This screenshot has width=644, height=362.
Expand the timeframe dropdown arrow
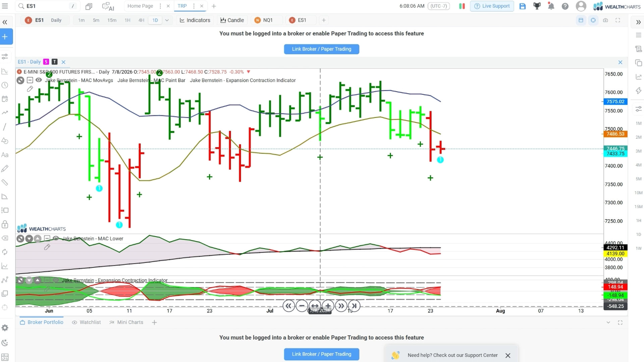coord(167,20)
